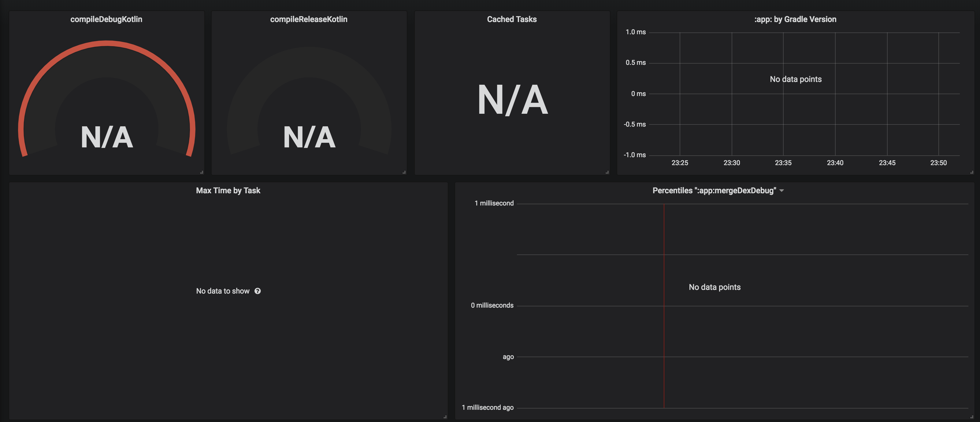The width and height of the screenshot is (980, 422).
Task: Click resize handle of Cached Tasks panel
Action: click(x=607, y=172)
